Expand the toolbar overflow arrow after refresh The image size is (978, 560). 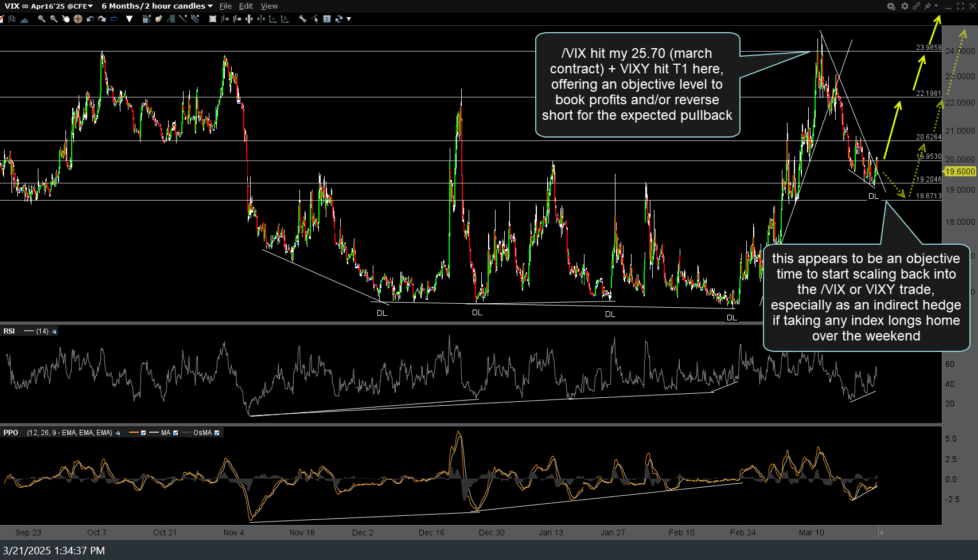click(349, 19)
